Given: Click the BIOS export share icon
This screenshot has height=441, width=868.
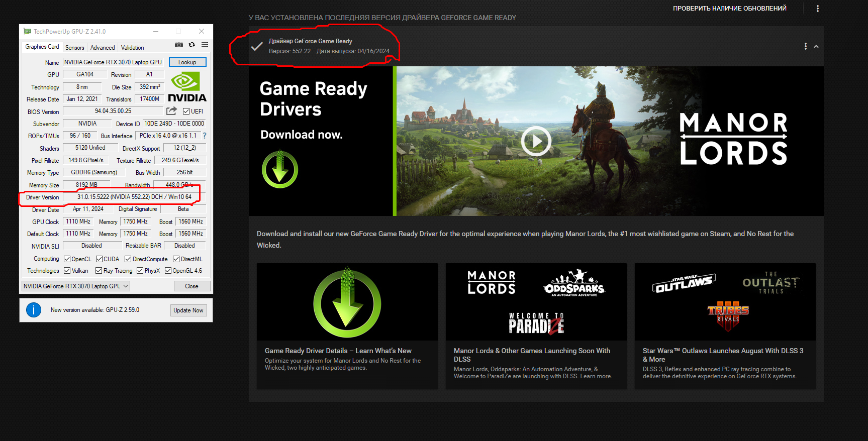Looking at the screenshot, I should click(172, 111).
